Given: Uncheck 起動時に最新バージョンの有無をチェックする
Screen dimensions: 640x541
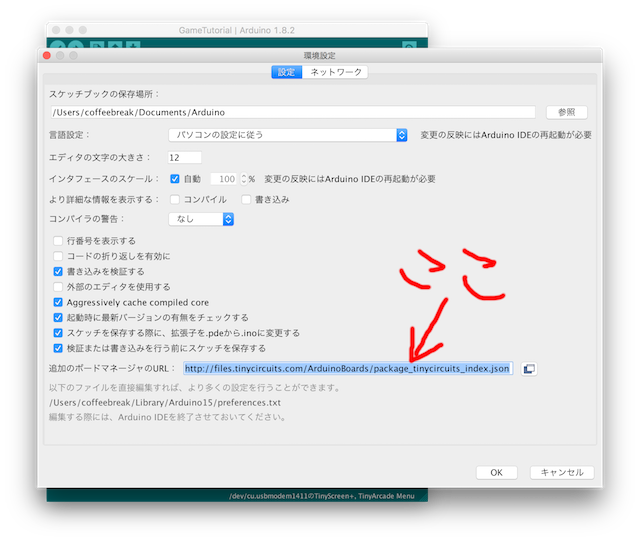Looking at the screenshot, I should coord(58,318).
